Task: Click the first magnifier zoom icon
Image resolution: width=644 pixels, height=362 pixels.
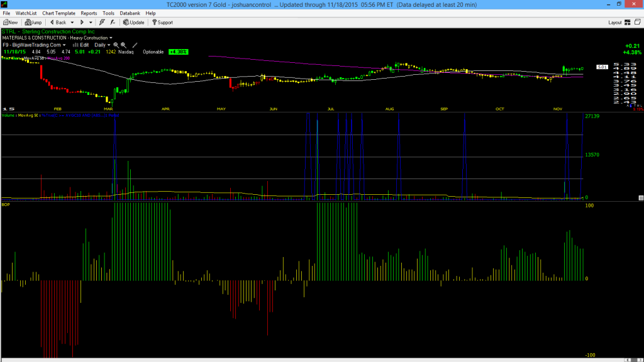Action: [116, 45]
